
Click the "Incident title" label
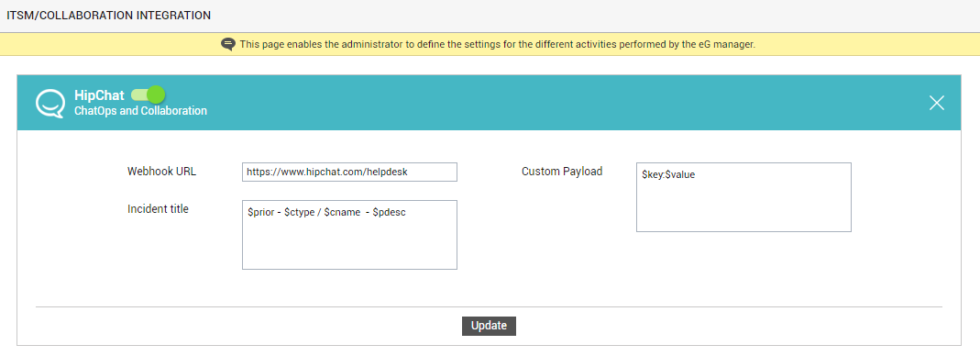pos(158,209)
